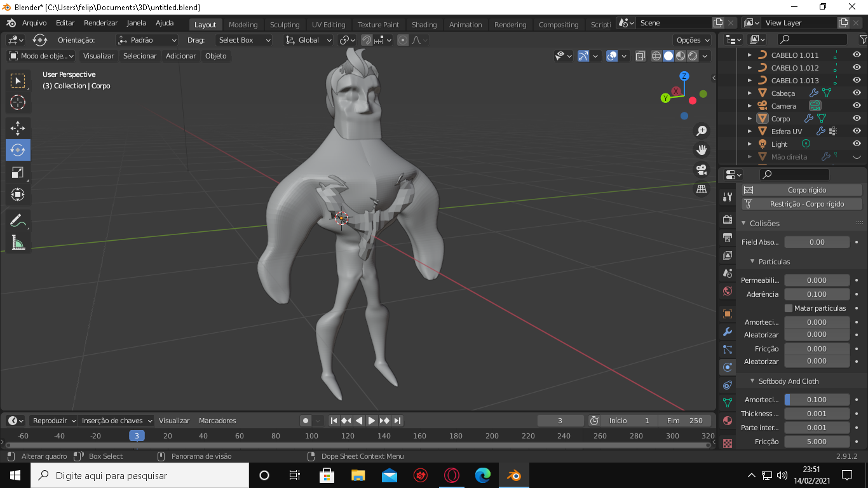868x488 pixels.
Task: Toggle visibility of Corpo object
Action: click(857, 119)
